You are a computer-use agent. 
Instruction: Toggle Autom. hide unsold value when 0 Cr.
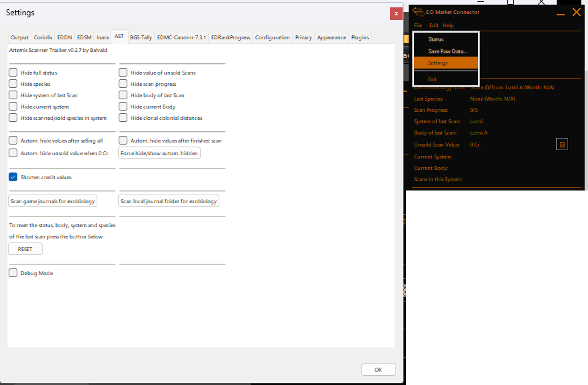coord(13,153)
